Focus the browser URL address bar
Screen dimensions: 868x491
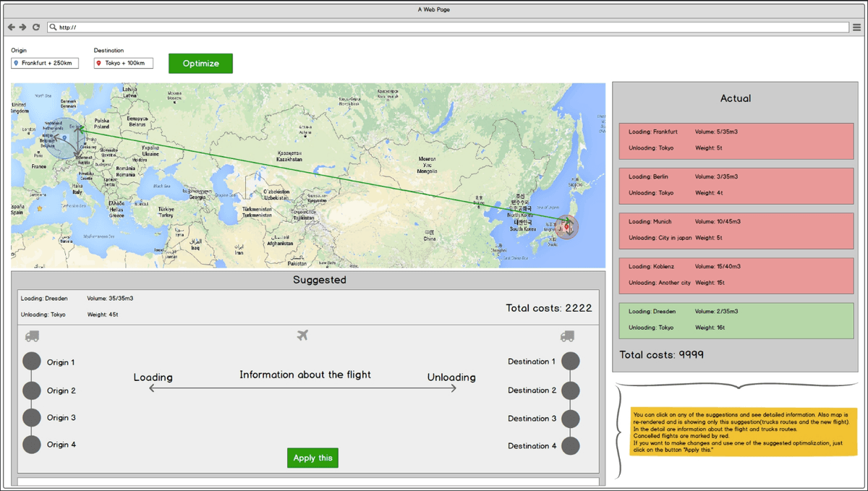[448, 27]
